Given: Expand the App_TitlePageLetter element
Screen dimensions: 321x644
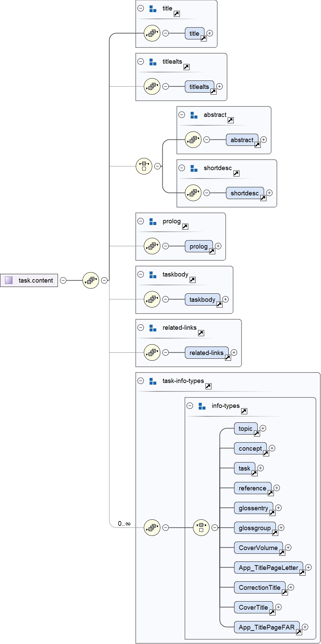Looking at the screenshot, I should (308, 567).
